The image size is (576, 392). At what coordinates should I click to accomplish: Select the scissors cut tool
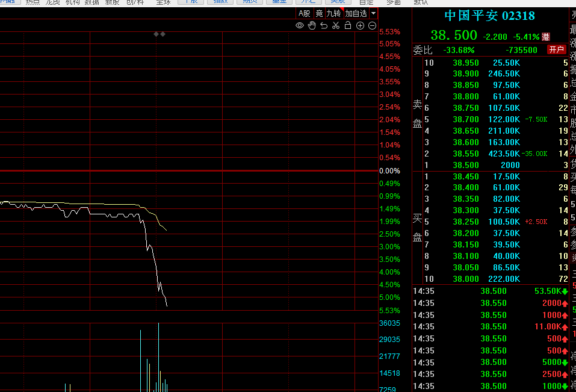pyautogui.click(x=336, y=25)
